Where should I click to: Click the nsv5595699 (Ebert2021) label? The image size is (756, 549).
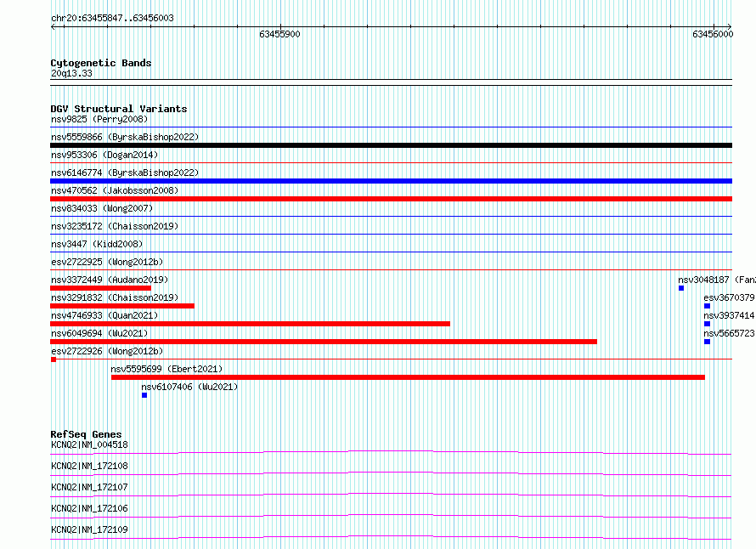(x=166, y=369)
